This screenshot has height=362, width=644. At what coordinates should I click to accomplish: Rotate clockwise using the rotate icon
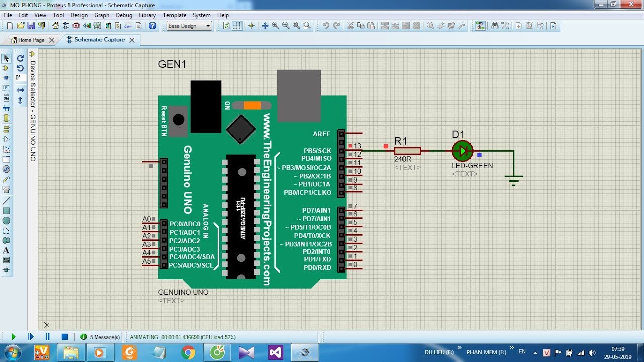tap(20, 58)
